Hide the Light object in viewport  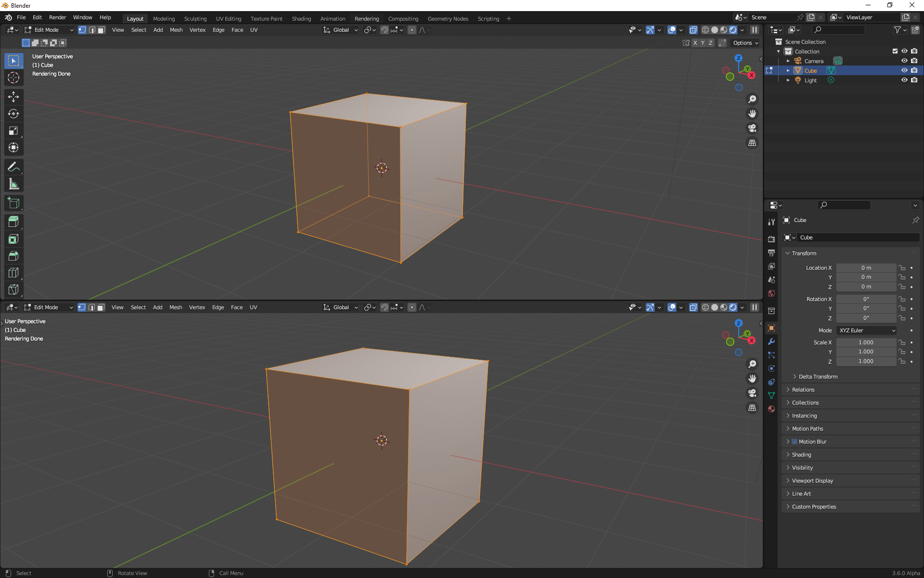[905, 80]
